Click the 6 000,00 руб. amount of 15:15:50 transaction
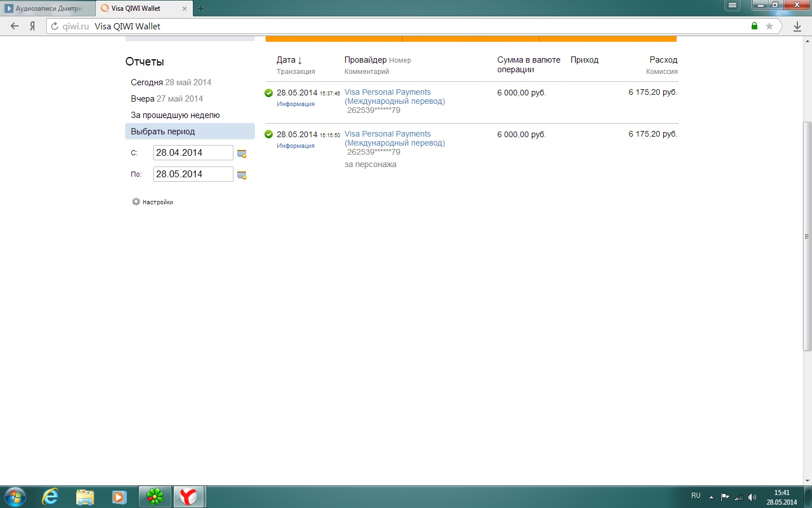 click(522, 134)
